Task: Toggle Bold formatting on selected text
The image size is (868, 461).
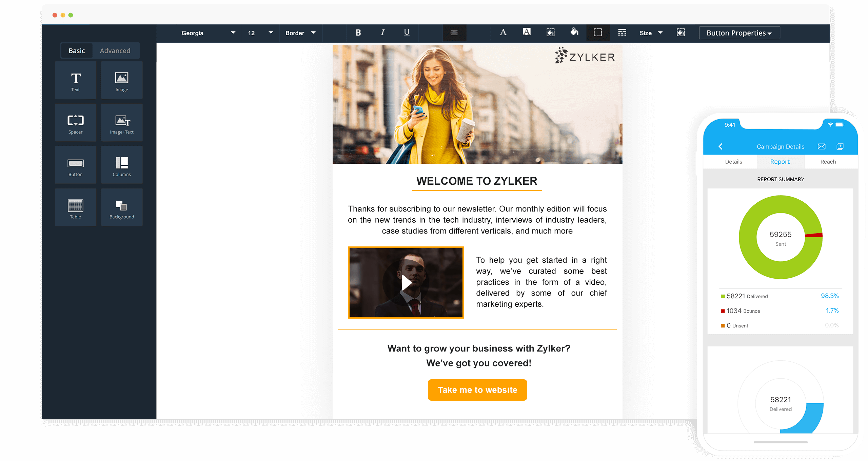Action: click(x=357, y=33)
